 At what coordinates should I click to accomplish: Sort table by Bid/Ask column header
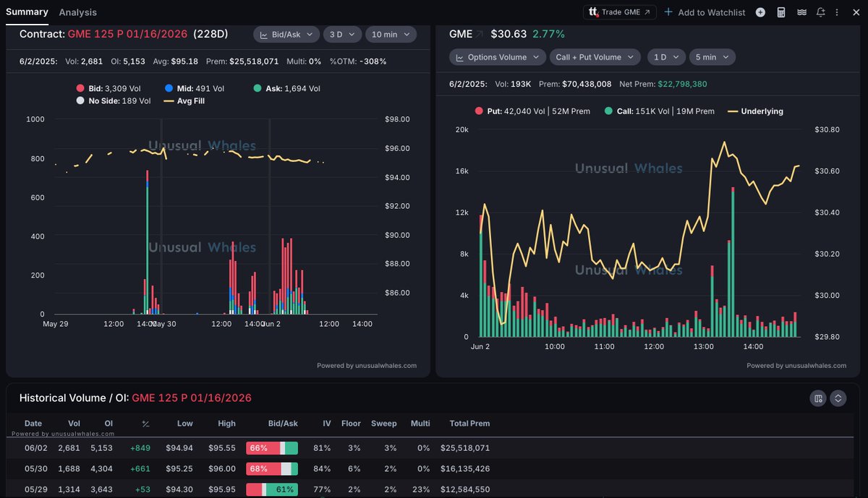click(281, 424)
